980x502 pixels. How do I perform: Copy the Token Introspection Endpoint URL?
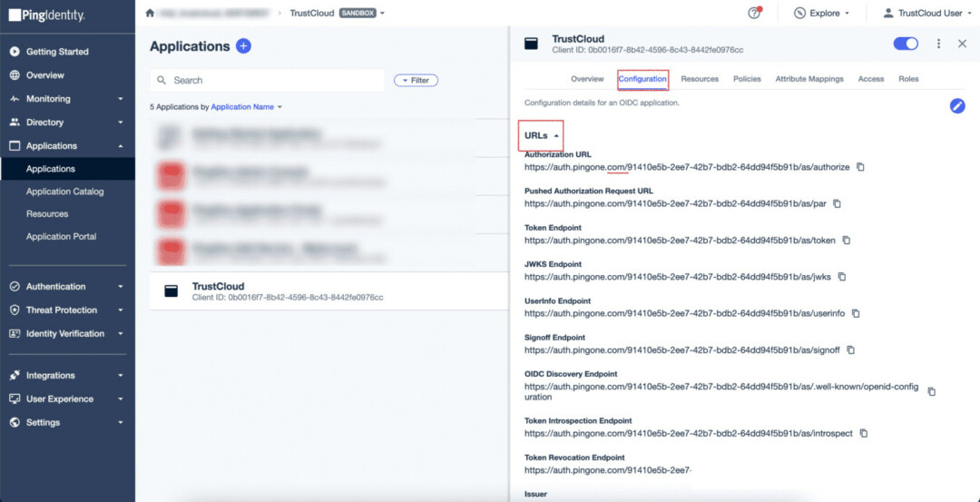point(864,433)
